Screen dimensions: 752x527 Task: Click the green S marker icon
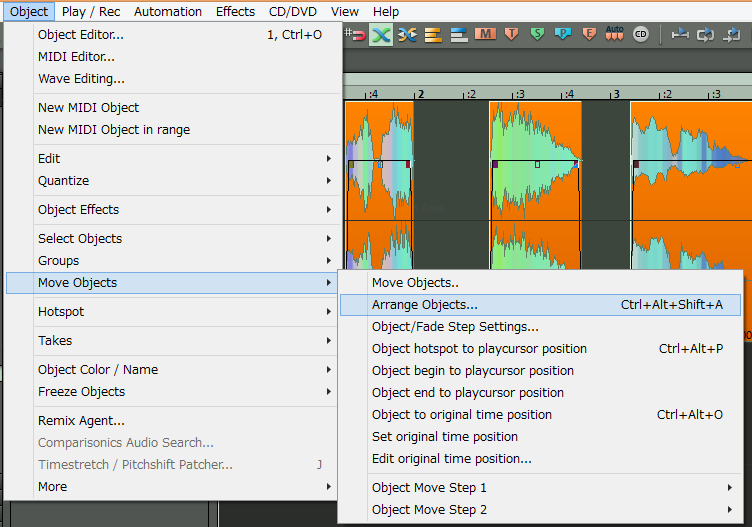537,34
